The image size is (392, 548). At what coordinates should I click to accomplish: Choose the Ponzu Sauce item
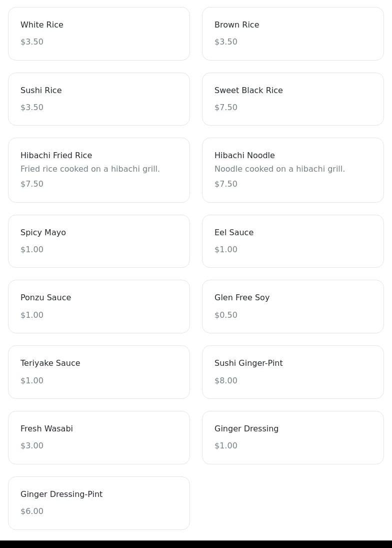98,306
